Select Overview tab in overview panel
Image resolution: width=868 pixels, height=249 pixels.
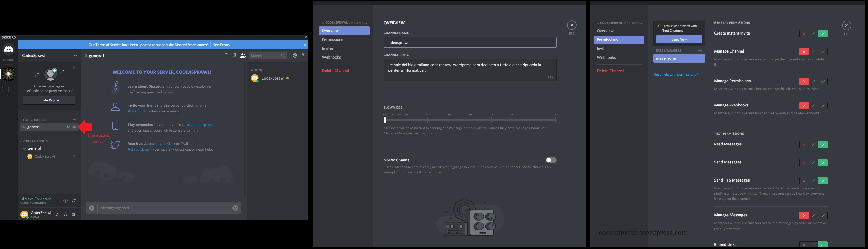(344, 31)
